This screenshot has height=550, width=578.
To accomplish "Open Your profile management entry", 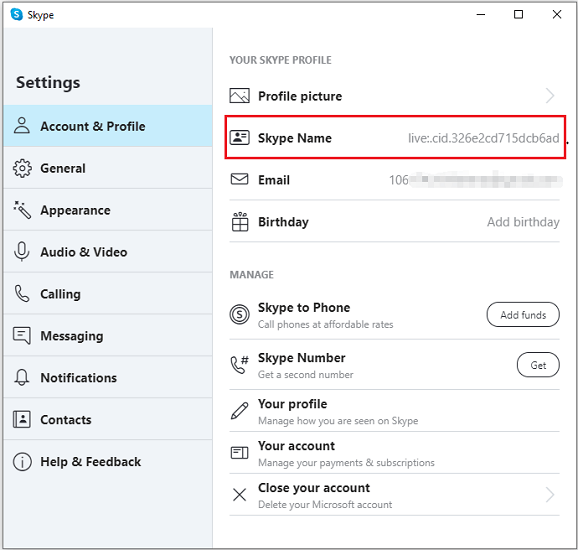I will pyautogui.click(x=394, y=411).
